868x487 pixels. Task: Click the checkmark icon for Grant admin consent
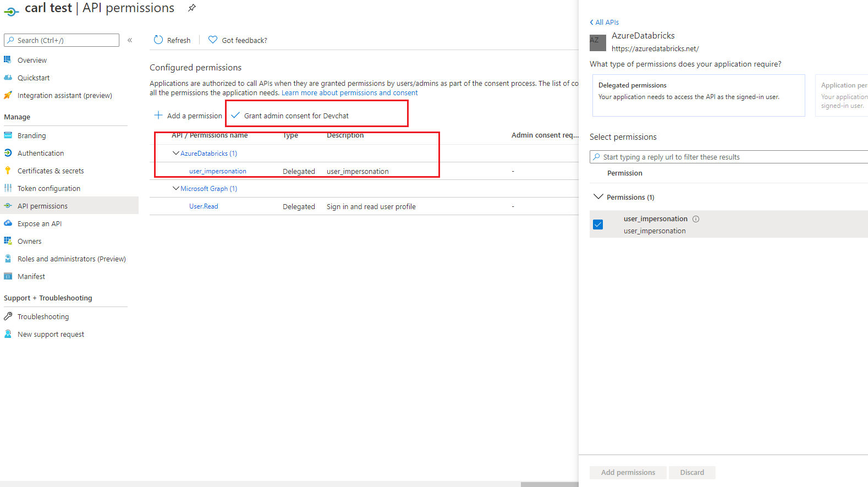click(235, 115)
